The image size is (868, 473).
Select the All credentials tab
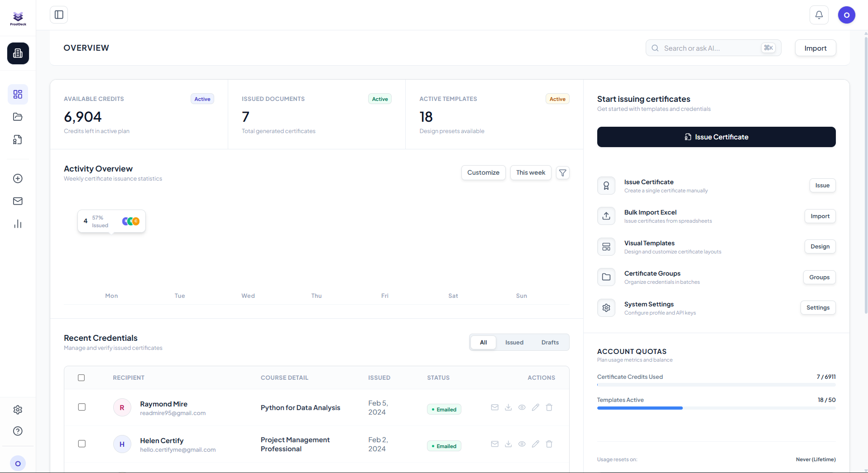pyautogui.click(x=484, y=342)
